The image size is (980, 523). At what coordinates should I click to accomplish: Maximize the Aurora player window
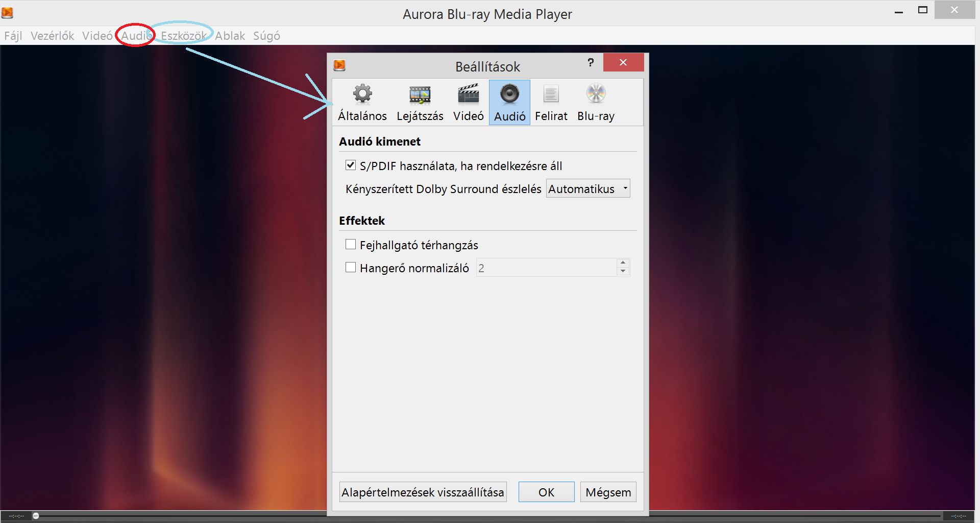click(922, 10)
